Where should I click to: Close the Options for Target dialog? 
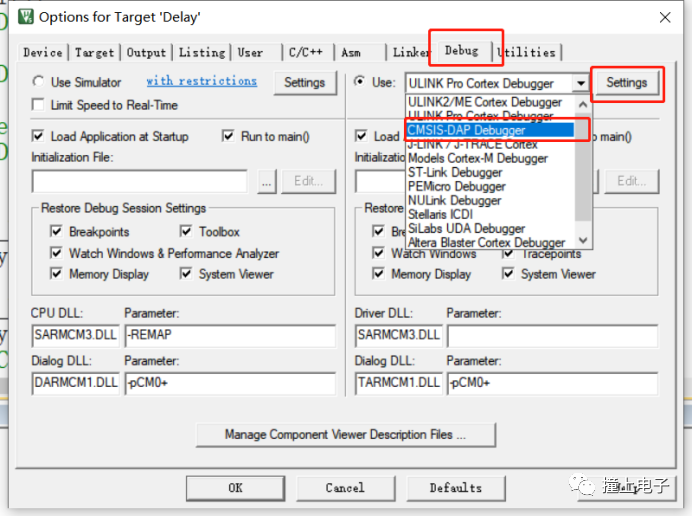point(665,17)
